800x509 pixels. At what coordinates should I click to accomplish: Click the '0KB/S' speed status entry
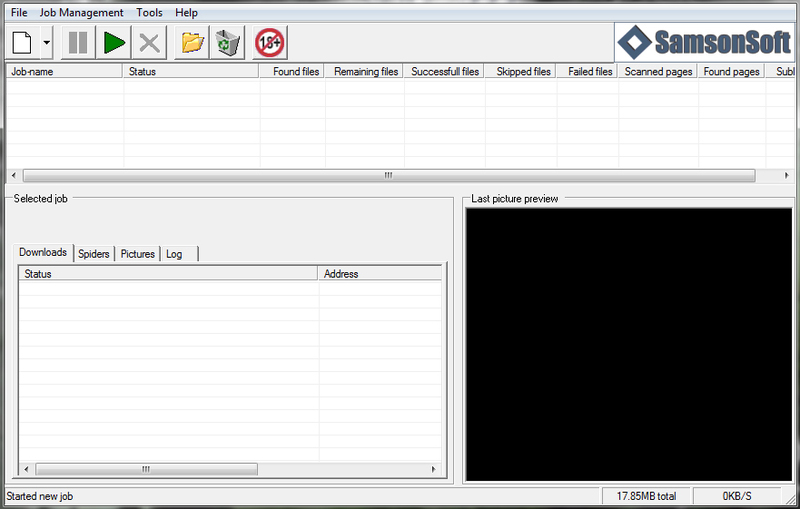(x=737, y=496)
